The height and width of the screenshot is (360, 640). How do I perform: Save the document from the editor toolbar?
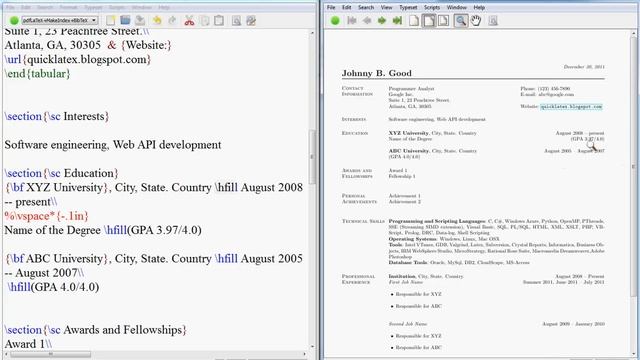coord(140,20)
